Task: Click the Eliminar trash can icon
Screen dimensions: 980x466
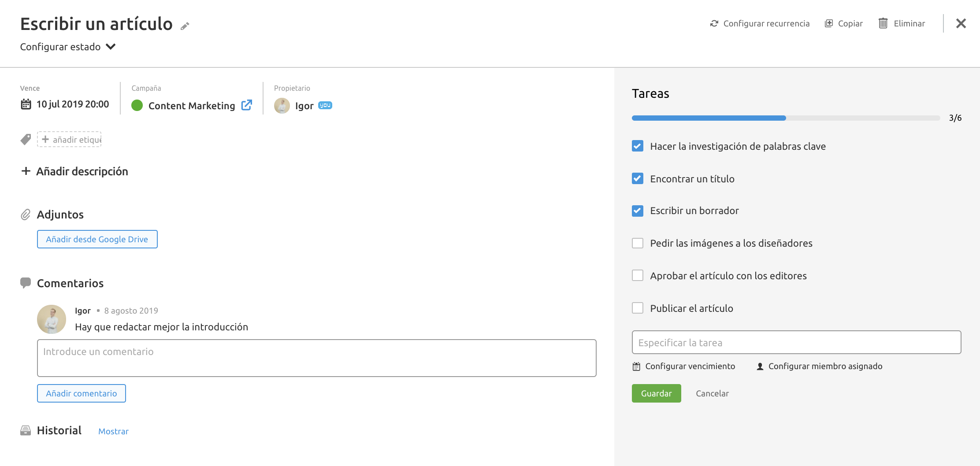Action: (x=883, y=23)
